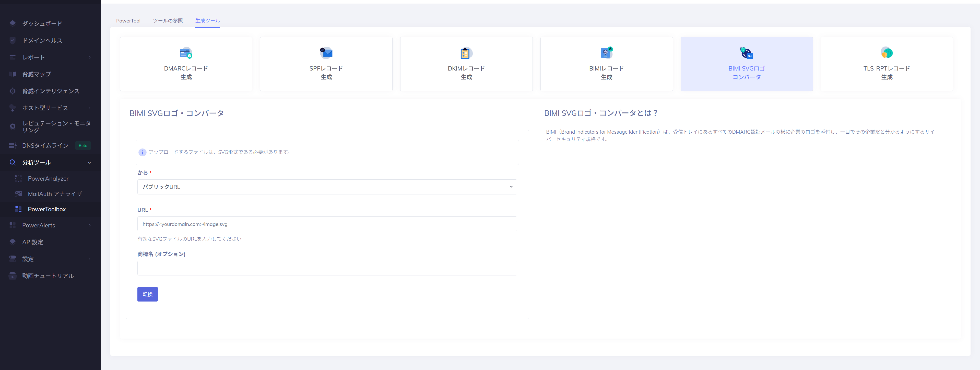Open the から source dropdown

pyautogui.click(x=327, y=187)
